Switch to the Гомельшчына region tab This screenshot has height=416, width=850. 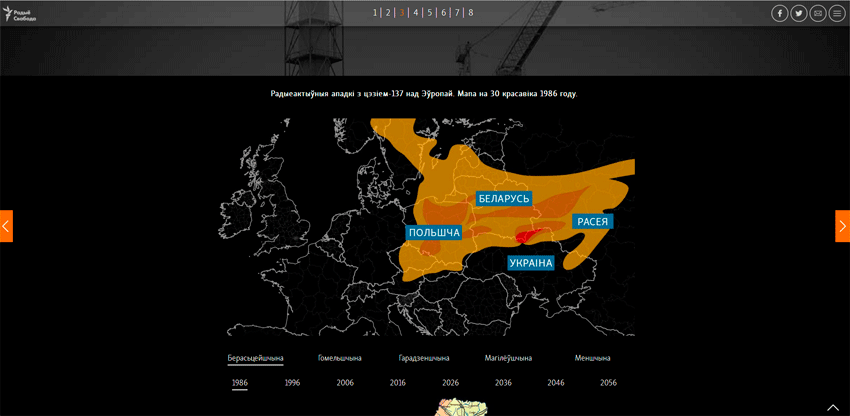tap(340, 358)
